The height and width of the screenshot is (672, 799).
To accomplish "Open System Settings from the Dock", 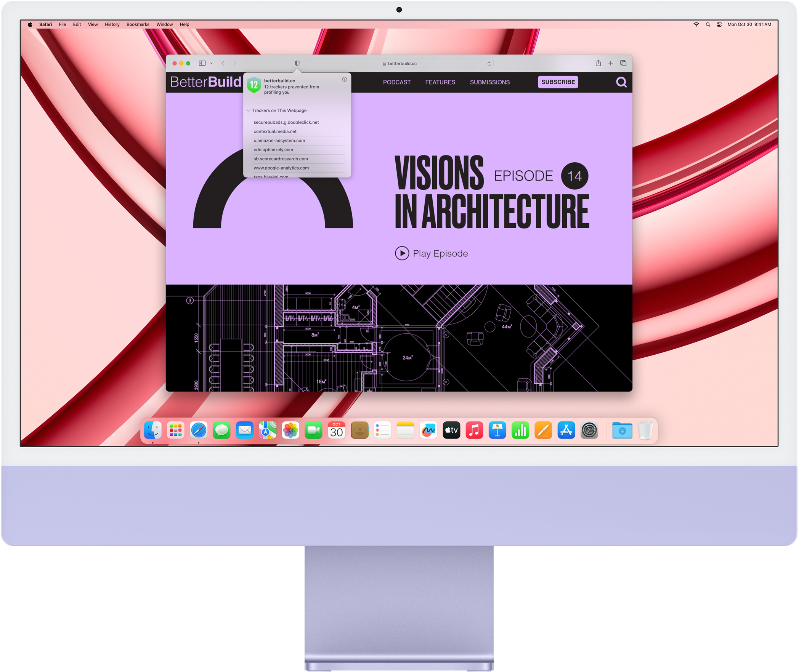I will point(589,430).
